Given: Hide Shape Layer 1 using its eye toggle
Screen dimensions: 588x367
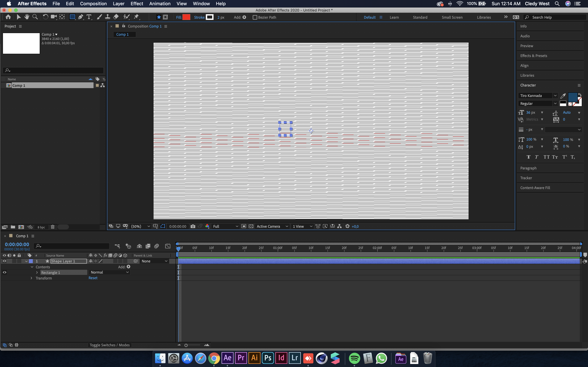Looking at the screenshot, I should 4,261.
